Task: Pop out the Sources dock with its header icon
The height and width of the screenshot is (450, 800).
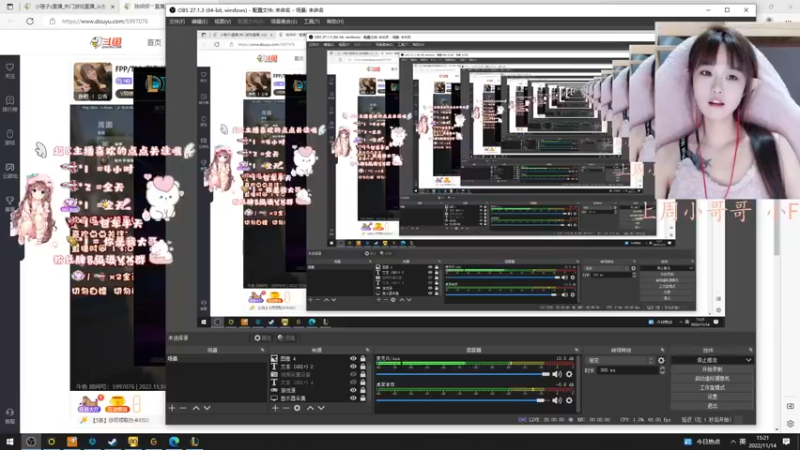Action: pos(367,350)
